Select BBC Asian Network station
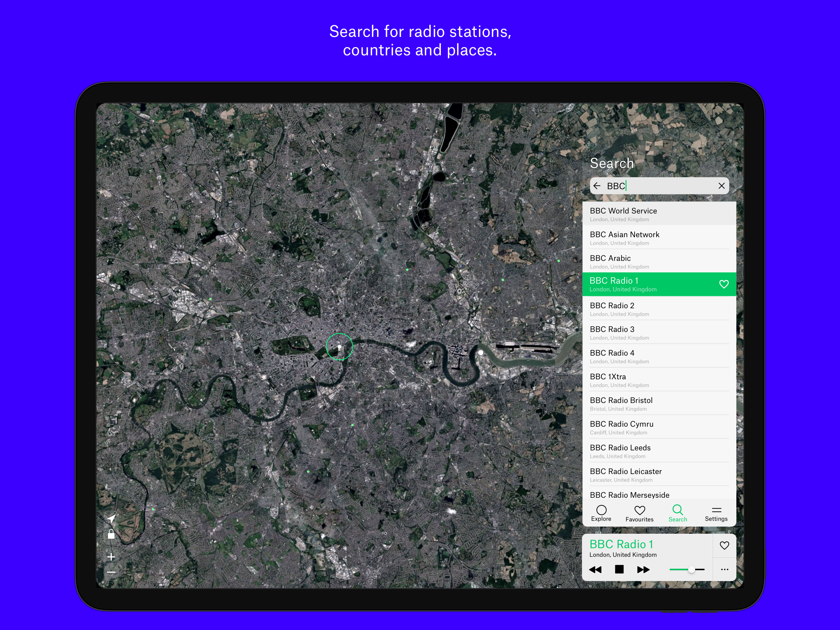The image size is (840, 630). coord(659,237)
